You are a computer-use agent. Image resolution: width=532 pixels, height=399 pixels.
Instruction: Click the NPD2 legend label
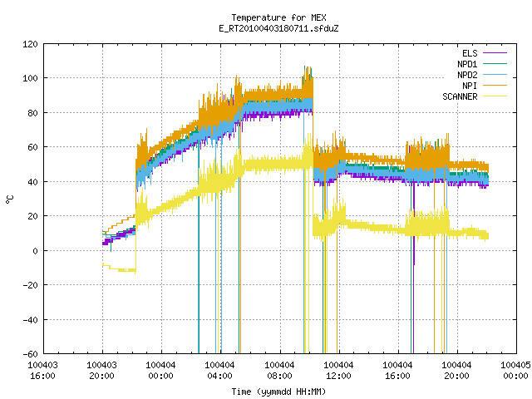pyautogui.click(x=467, y=75)
